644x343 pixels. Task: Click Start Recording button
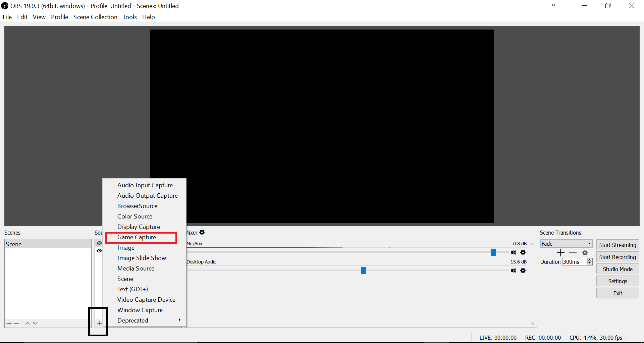(618, 257)
